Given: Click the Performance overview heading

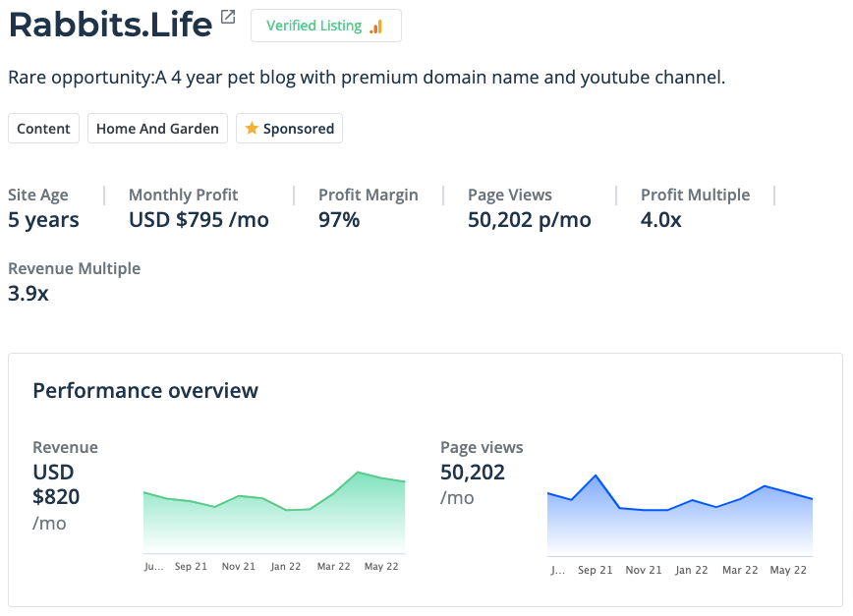Looking at the screenshot, I should (x=145, y=390).
